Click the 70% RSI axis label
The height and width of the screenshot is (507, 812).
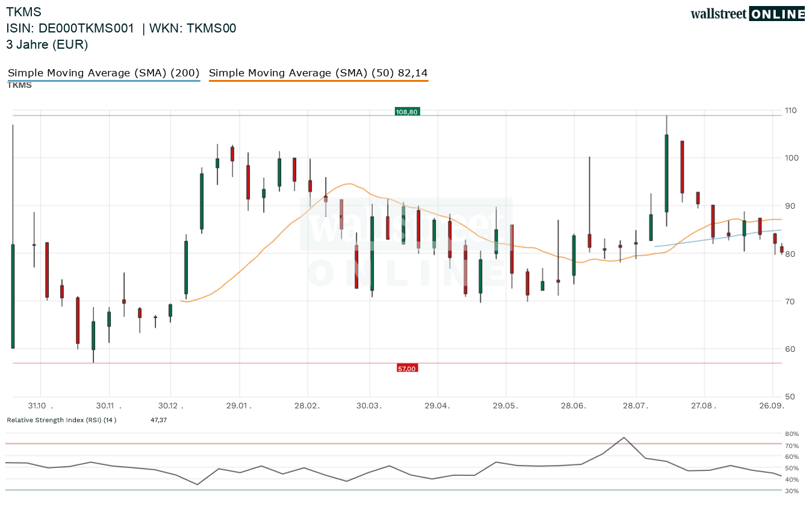pos(792,446)
